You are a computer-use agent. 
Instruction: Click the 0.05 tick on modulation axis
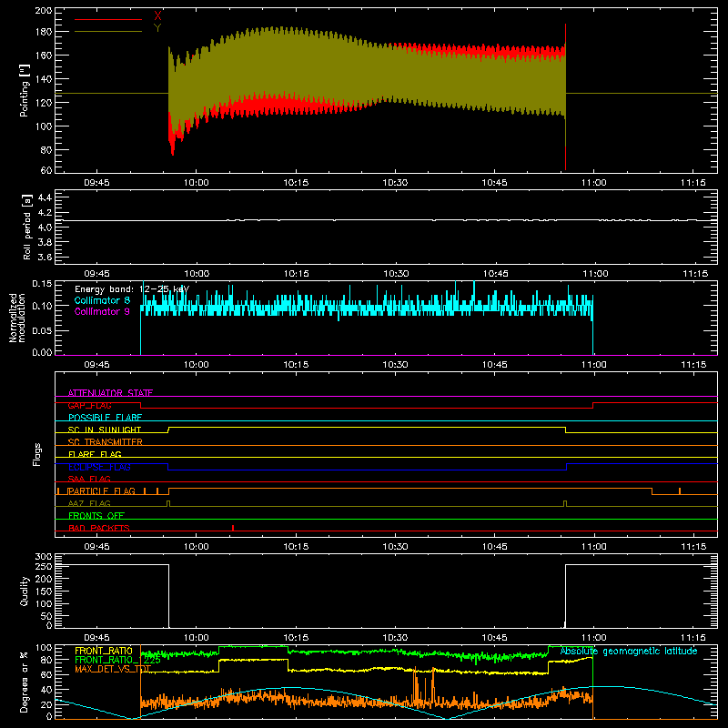(x=42, y=330)
